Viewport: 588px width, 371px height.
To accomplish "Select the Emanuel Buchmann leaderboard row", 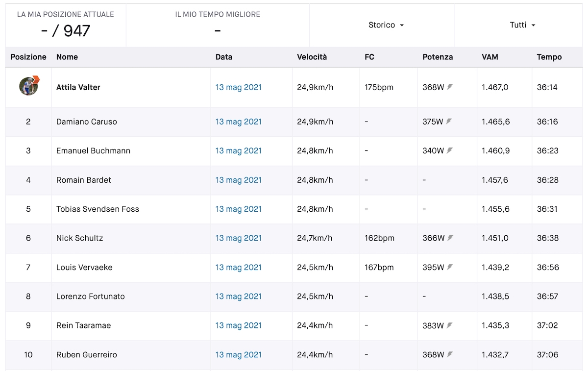I will [x=294, y=151].
